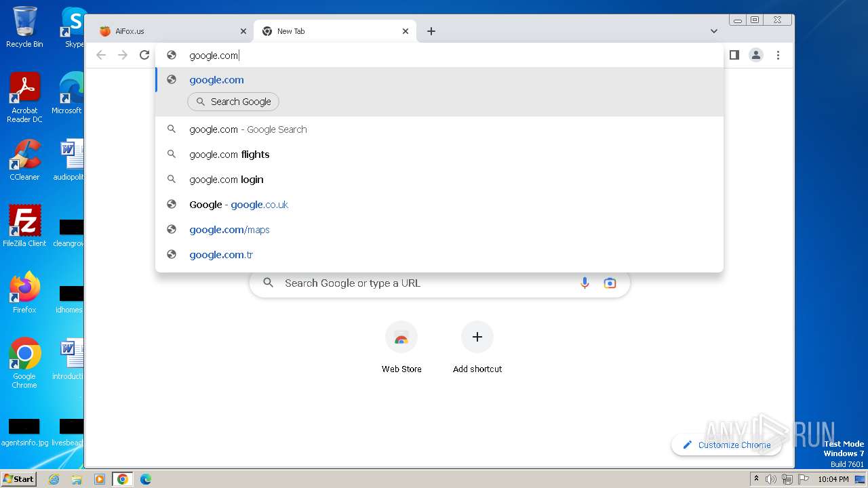
Task: Click the address bar with google.com text
Action: tap(439, 56)
